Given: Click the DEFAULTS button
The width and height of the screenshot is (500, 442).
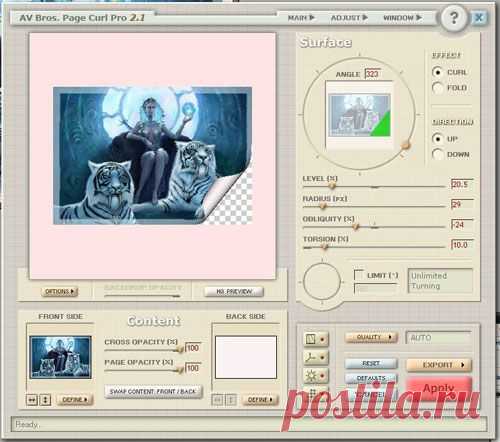Looking at the screenshot, I should click(371, 378).
